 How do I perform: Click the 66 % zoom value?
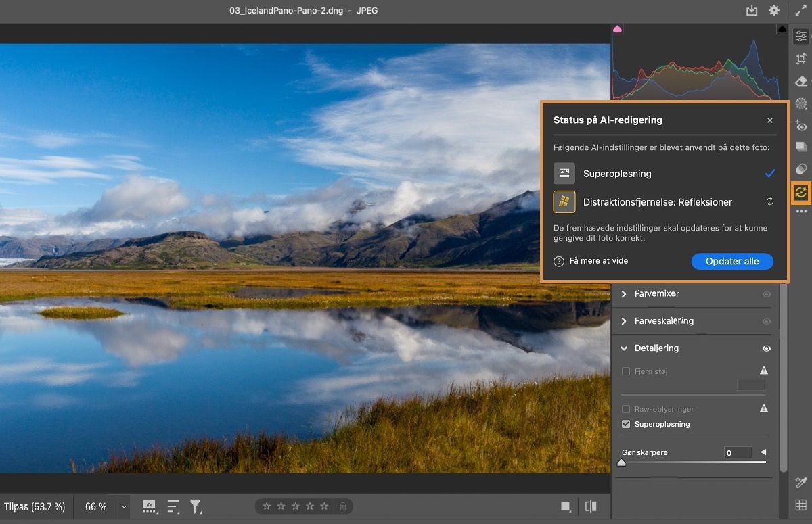pyautogui.click(x=96, y=506)
